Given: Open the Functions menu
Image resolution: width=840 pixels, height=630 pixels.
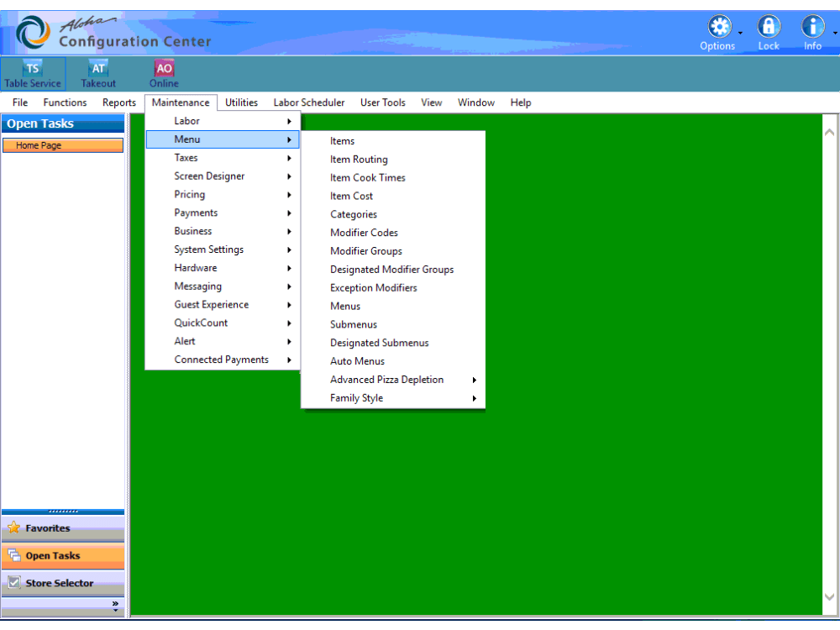Looking at the screenshot, I should [x=65, y=102].
